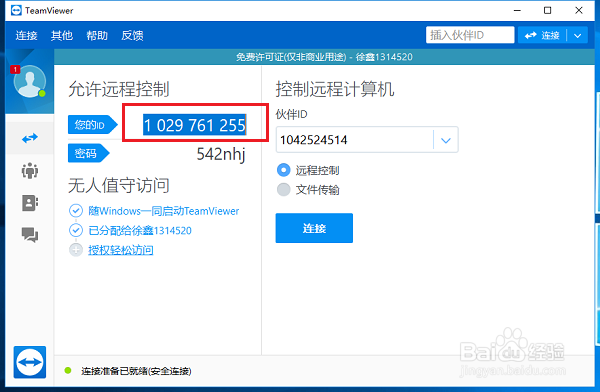
Task: Open the 授权轻松访问 link
Action: [121, 250]
